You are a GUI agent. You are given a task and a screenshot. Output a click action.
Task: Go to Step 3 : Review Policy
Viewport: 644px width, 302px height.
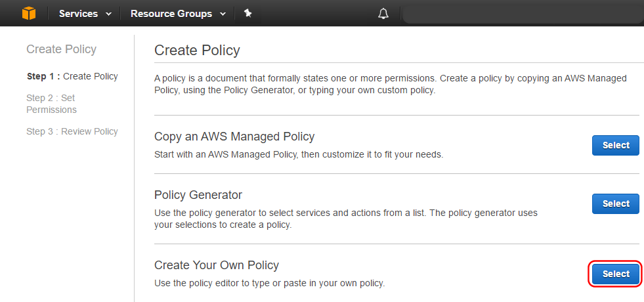(x=72, y=131)
